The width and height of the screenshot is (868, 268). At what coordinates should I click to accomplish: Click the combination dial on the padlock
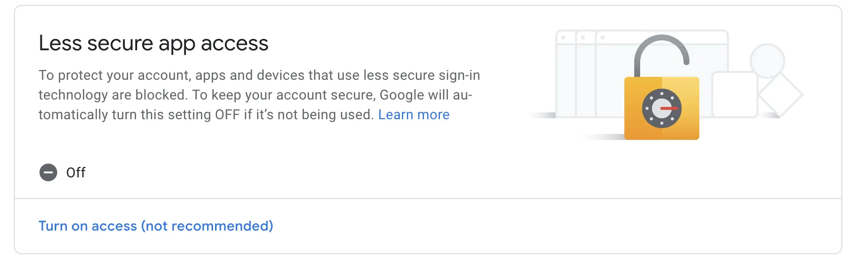pos(661,108)
